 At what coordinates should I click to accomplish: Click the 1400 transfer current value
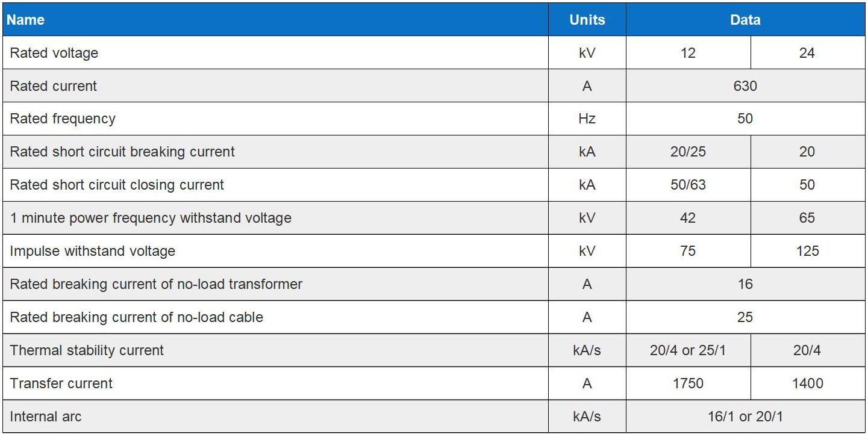[807, 383]
